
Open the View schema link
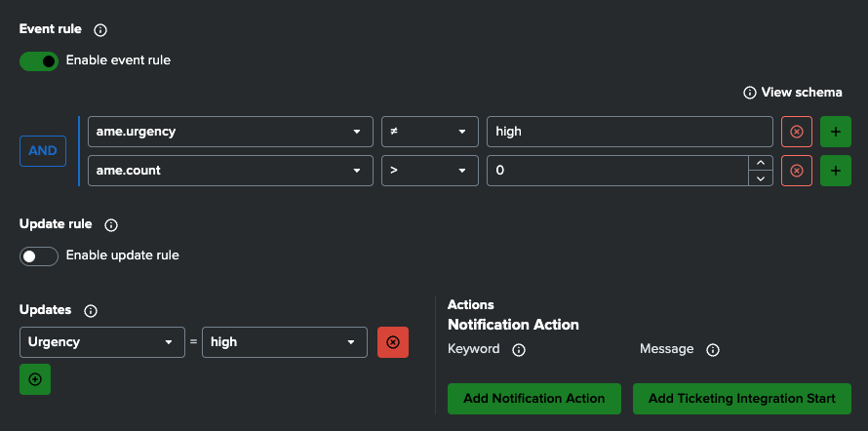(792, 93)
